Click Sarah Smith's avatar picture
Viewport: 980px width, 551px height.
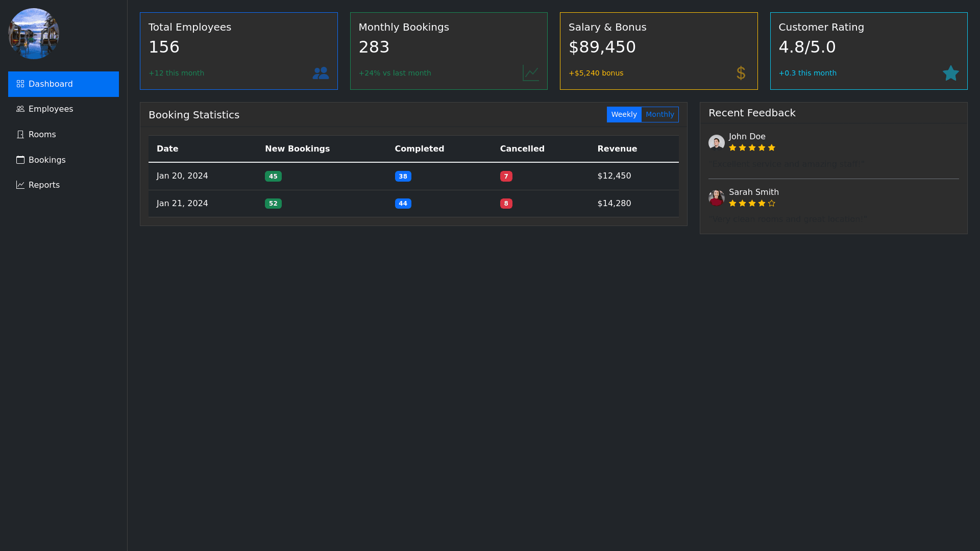click(716, 197)
